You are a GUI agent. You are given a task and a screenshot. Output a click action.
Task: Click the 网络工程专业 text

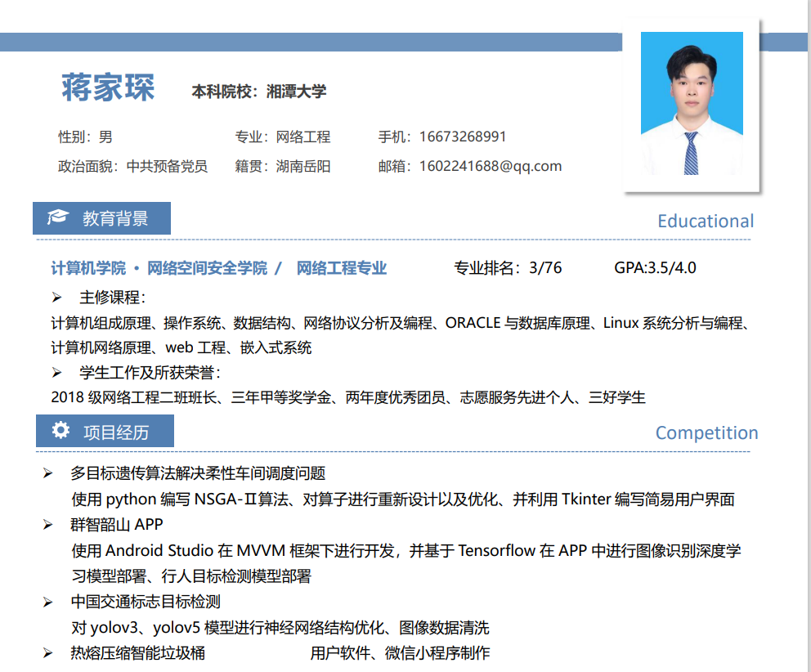pos(342,268)
